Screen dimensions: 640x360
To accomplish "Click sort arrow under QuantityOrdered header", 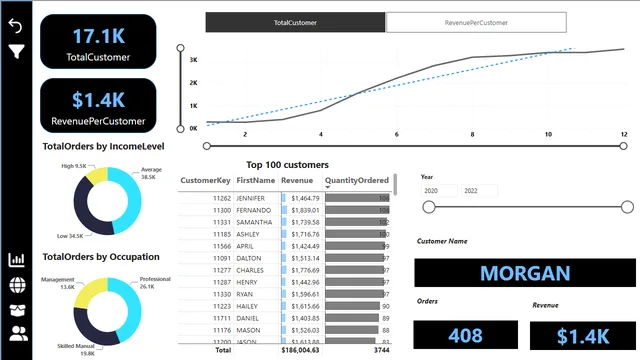I will point(327,187).
